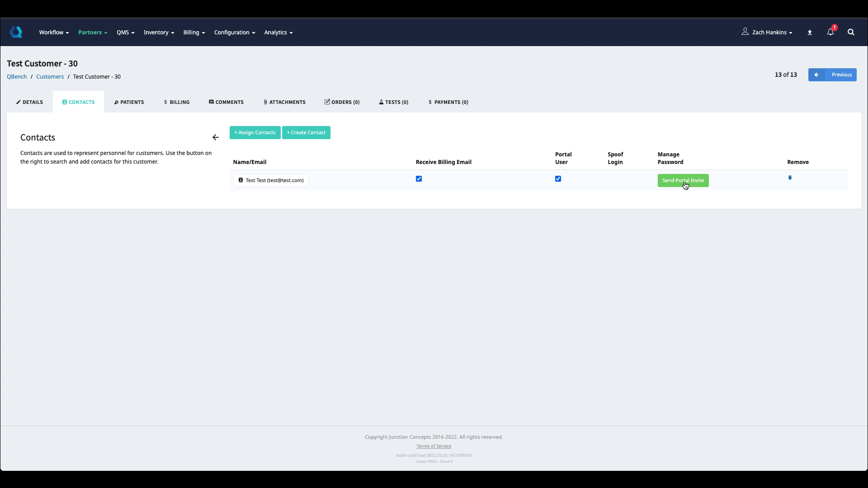Open Customers breadcrumb link
The height and width of the screenshot is (488, 868).
click(x=50, y=77)
